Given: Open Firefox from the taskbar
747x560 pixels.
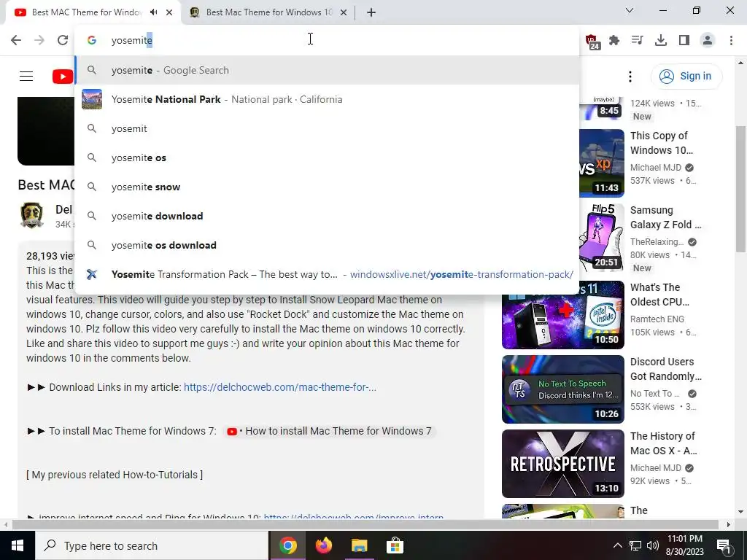Looking at the screenshot, I should click(323, 545).
